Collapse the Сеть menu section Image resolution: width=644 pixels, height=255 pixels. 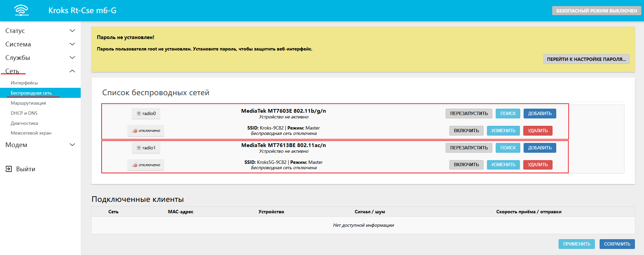tap(72, 71)
